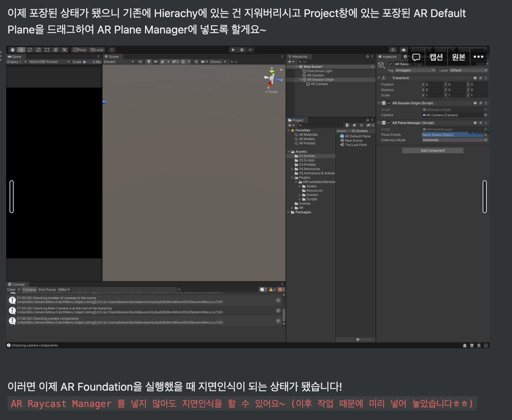Select the Rotate tool in Unity toolbar
Viewport: 512px width, 420px height.
(30, 50)
